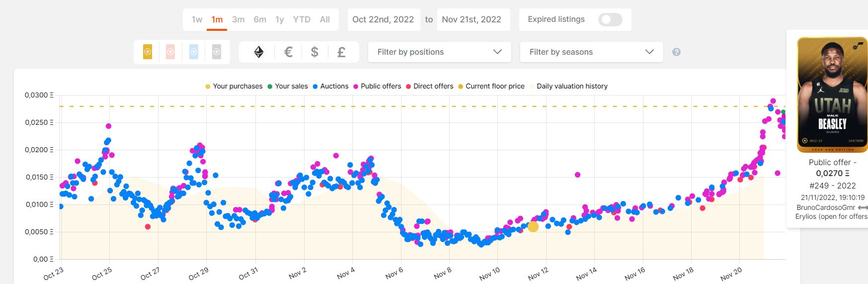Select the yellow Limited card scarcity icon
Screen dimensions: 868x284
[x=148, y=52]
